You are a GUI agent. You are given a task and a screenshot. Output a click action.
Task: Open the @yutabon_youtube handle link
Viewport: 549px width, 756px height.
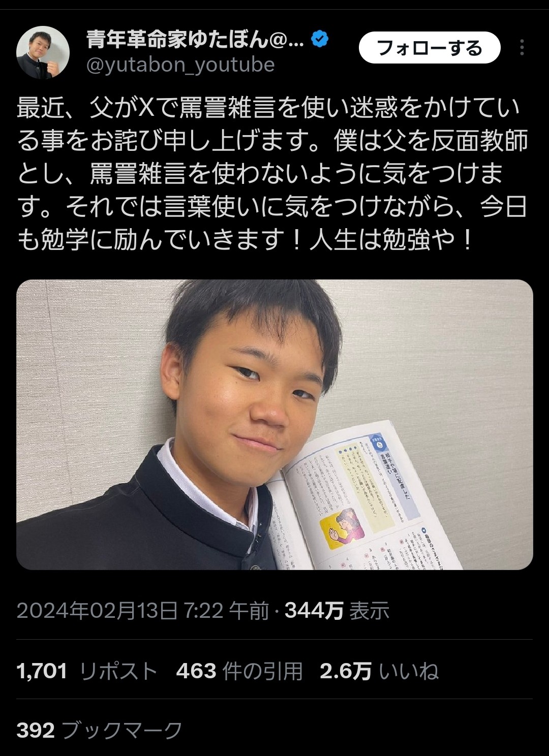point(180,65)
